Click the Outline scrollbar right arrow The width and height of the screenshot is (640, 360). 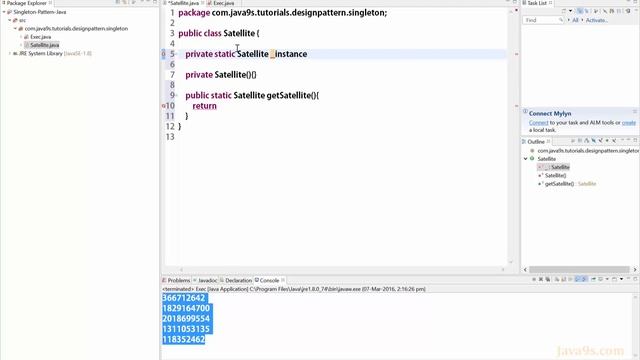pos(635,269)
